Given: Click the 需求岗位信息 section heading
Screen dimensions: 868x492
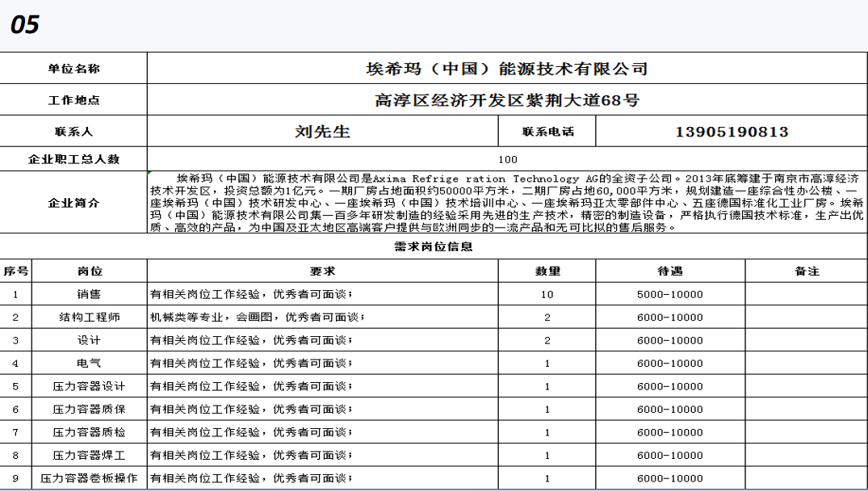Looking at the screenshot, I should tap(434, 246).
